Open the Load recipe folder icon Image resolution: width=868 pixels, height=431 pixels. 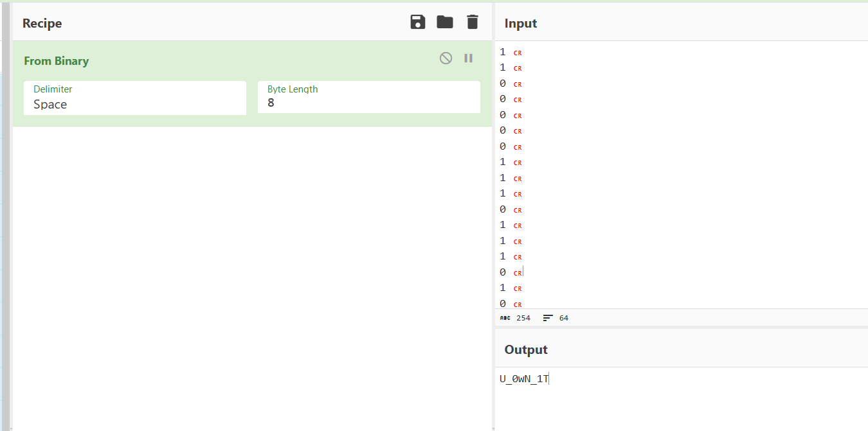pyautogui.click(x=445, y=22)
